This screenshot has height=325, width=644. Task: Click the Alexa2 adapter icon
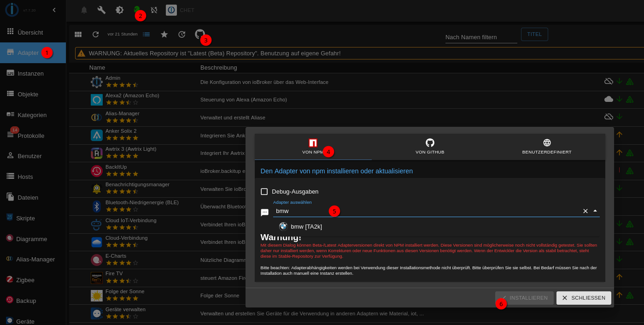point(97,100)
